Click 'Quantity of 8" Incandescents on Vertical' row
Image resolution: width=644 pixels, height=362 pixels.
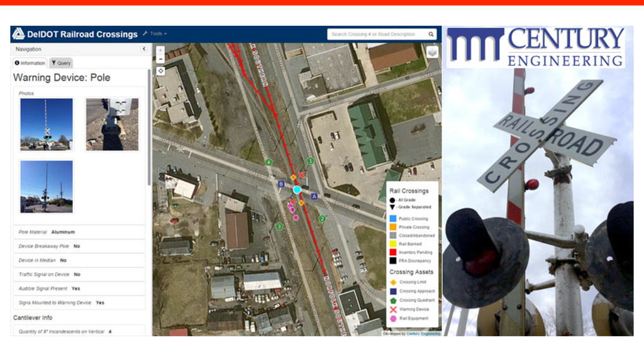click(79, 331)
